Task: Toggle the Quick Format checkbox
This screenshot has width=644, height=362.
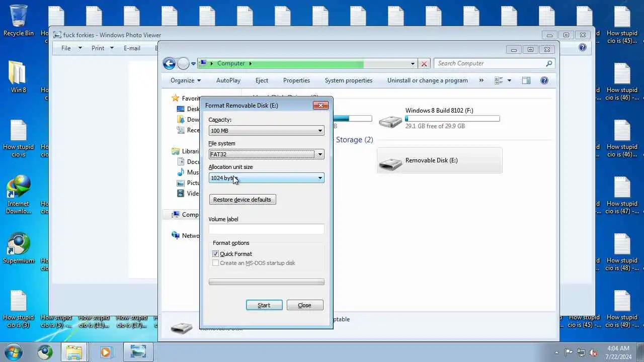Action: click(x=215, y=254)
